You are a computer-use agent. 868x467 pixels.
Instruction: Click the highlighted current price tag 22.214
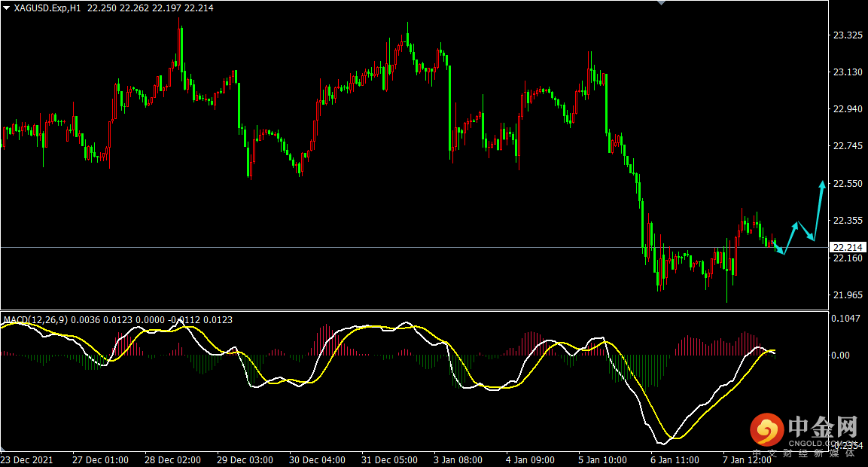click(x=848, y=247)
